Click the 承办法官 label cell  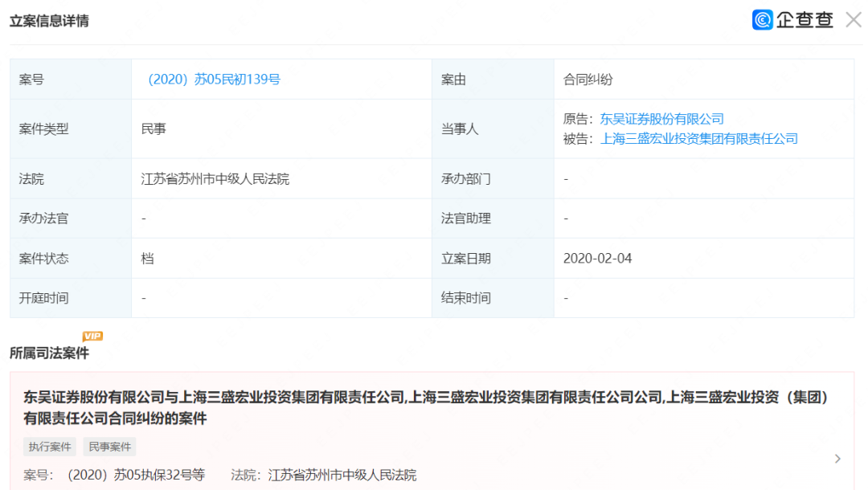coord(71,218)
